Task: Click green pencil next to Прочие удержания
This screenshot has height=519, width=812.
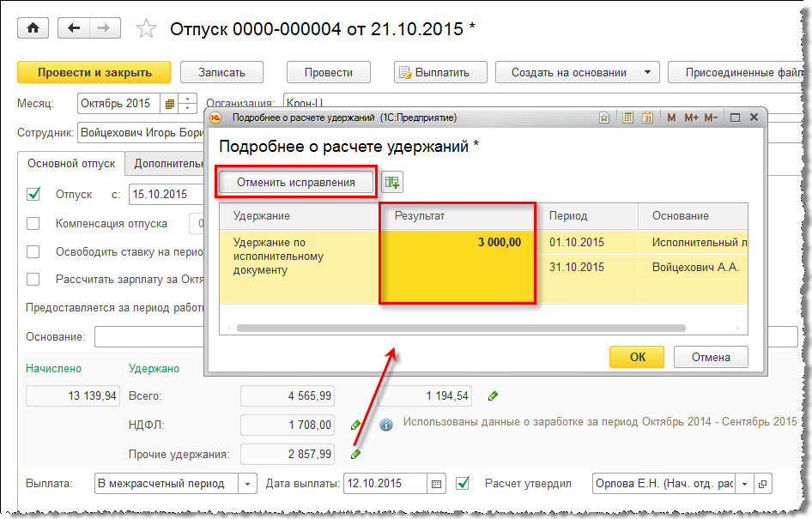Action: [355, 454]
